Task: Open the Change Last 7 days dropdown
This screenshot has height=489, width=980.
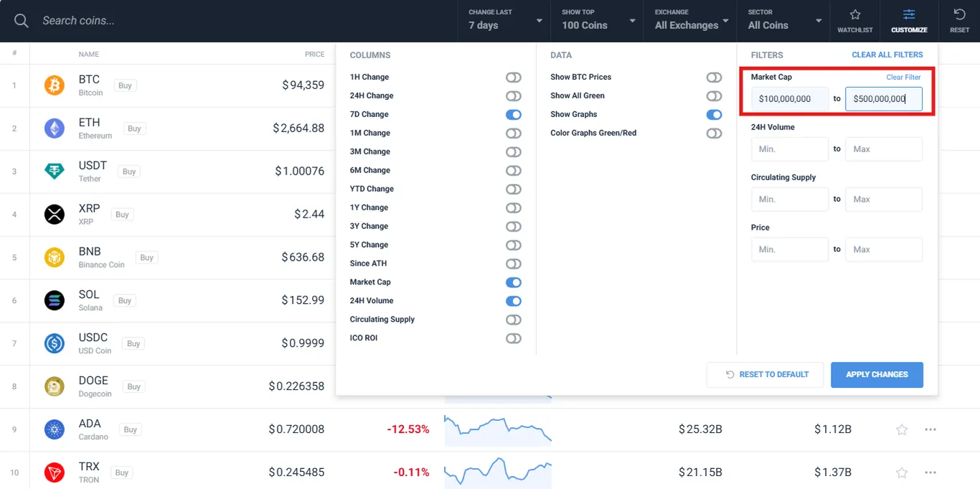Action: 504,21
